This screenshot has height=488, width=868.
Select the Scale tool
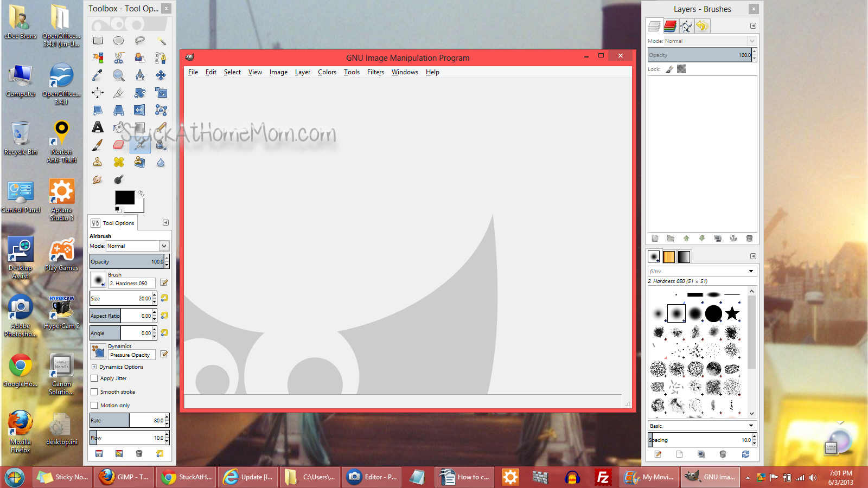pos(161,93)
